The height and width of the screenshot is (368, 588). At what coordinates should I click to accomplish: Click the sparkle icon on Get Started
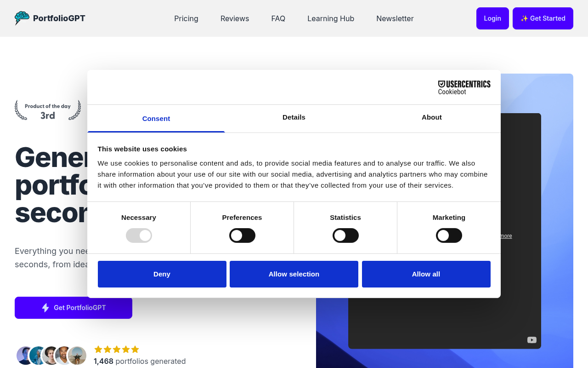click(x=524, y=18)
